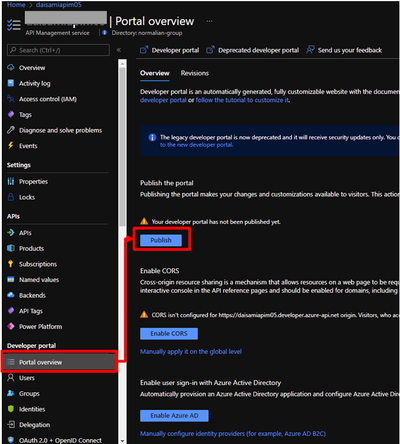Click the Properties bars icon
Viewport: 400px width, 444px height.
[x=11, y=181]
